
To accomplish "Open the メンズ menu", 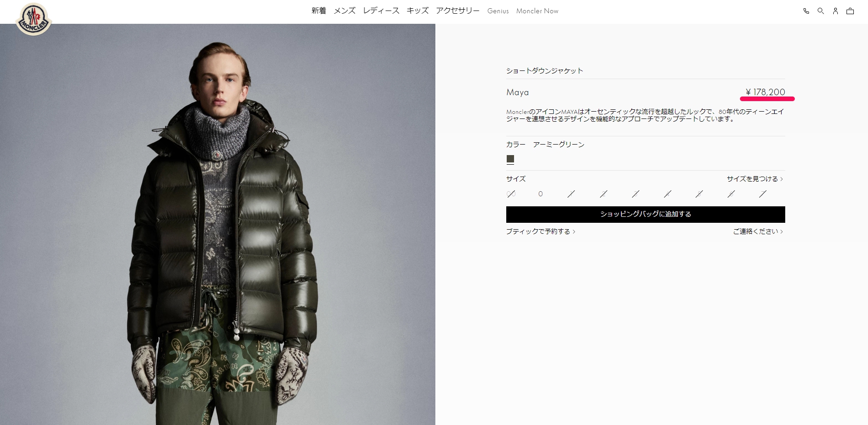I will tap(344, 11).
